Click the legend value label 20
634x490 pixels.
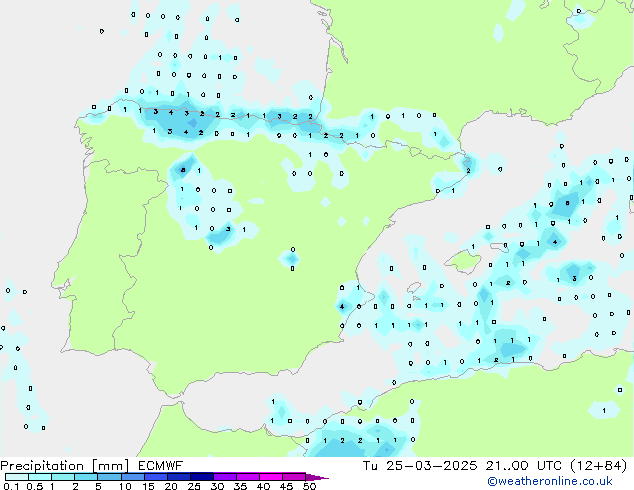[x=171, y=486]
